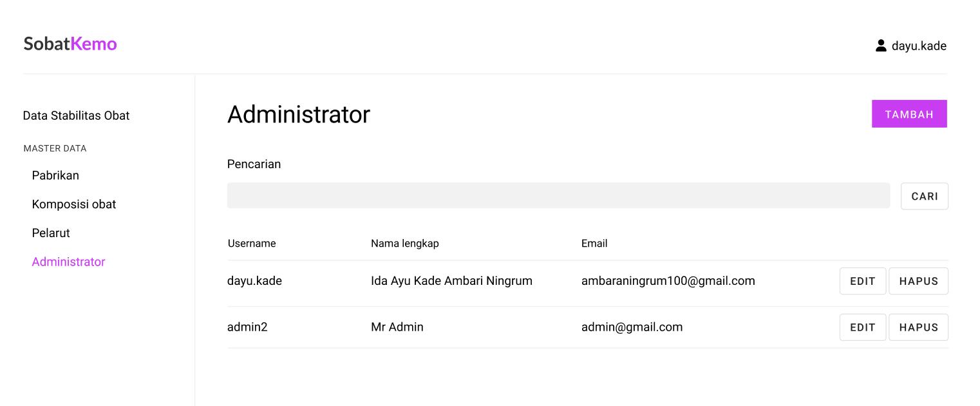Focus the Pencarian search field
The height and width of the screenshot is (406, 980).
[x=558, y=195]
